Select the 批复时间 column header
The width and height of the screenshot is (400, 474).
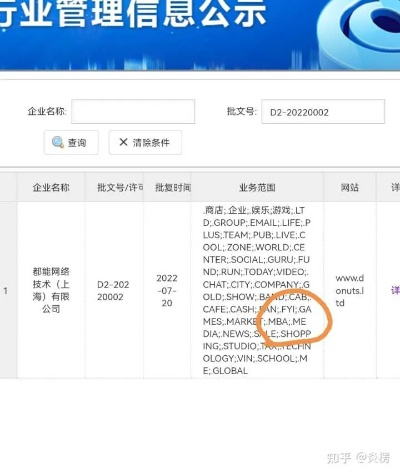tap(167, 187)
